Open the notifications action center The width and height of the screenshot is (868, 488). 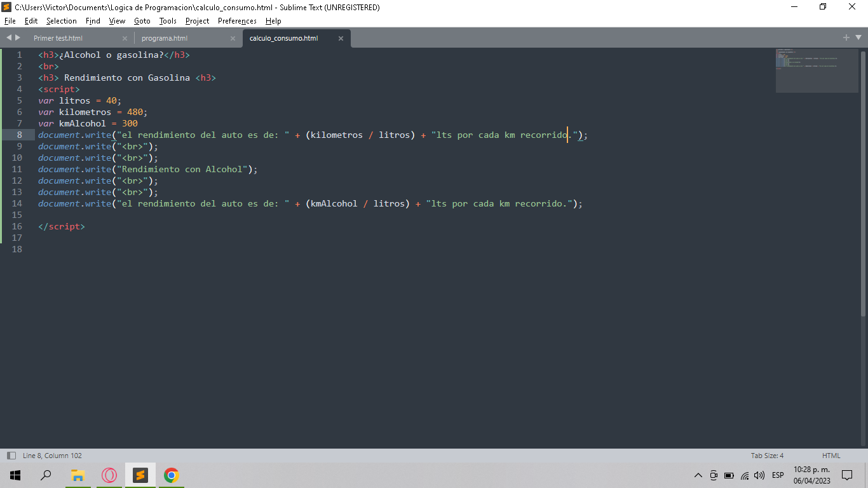click(847, 475)
